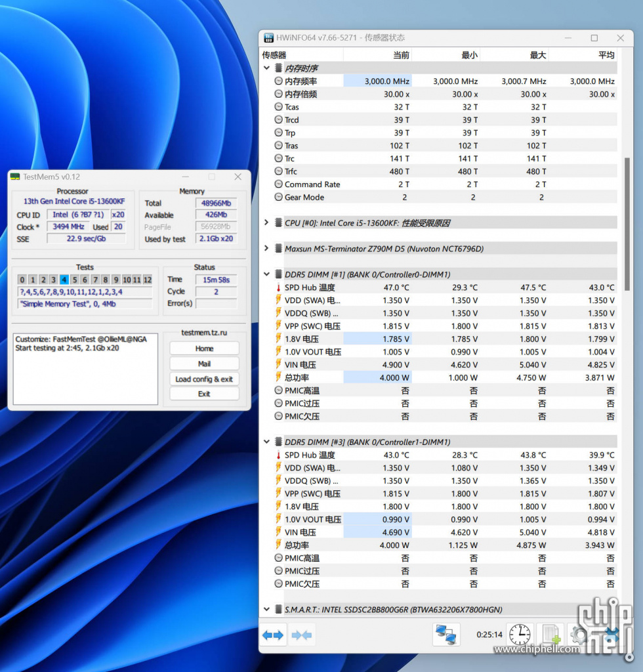
Task: Click the circle icon of DIMM #1 PMIC高温
Action: tap(278, 390)
